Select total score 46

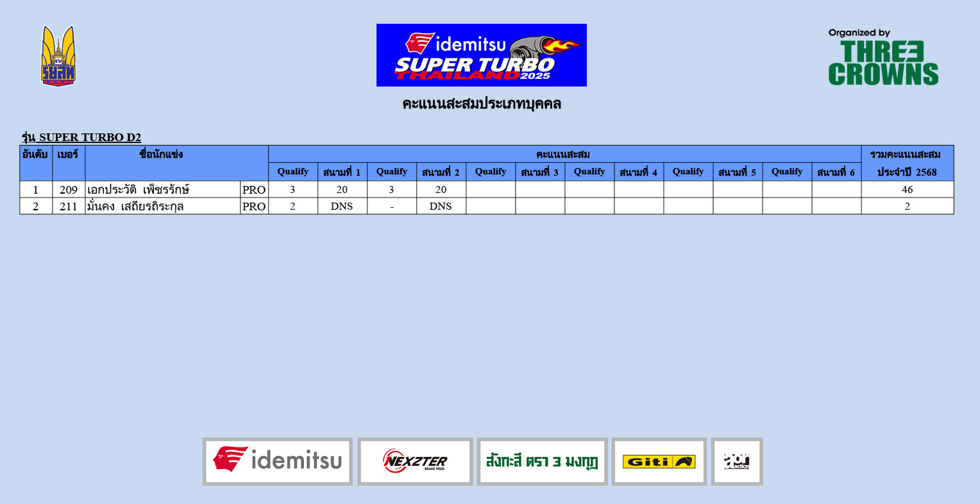908,189
